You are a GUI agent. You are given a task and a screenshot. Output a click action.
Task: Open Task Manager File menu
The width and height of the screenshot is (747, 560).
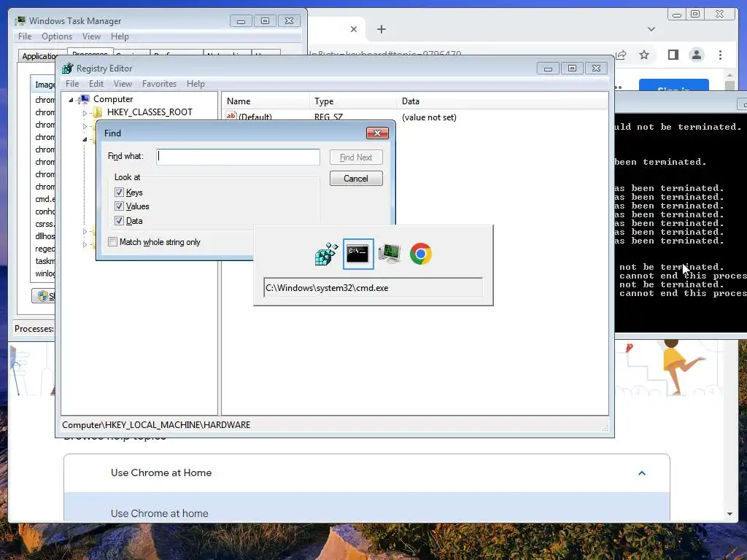[25, 36]
